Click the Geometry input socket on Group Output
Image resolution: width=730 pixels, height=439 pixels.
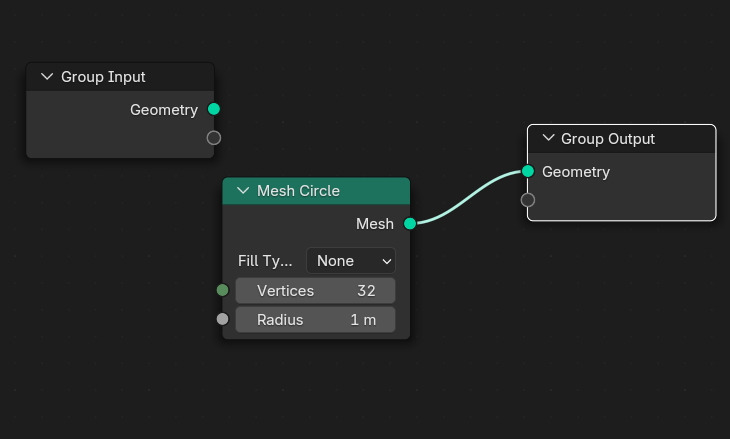[527, 171]
